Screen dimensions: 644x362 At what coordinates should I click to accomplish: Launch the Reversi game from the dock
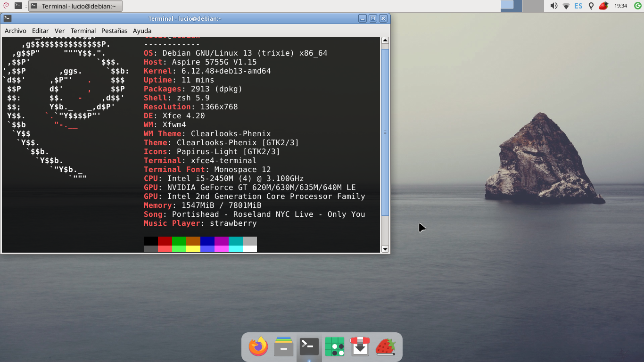[335, 347]
